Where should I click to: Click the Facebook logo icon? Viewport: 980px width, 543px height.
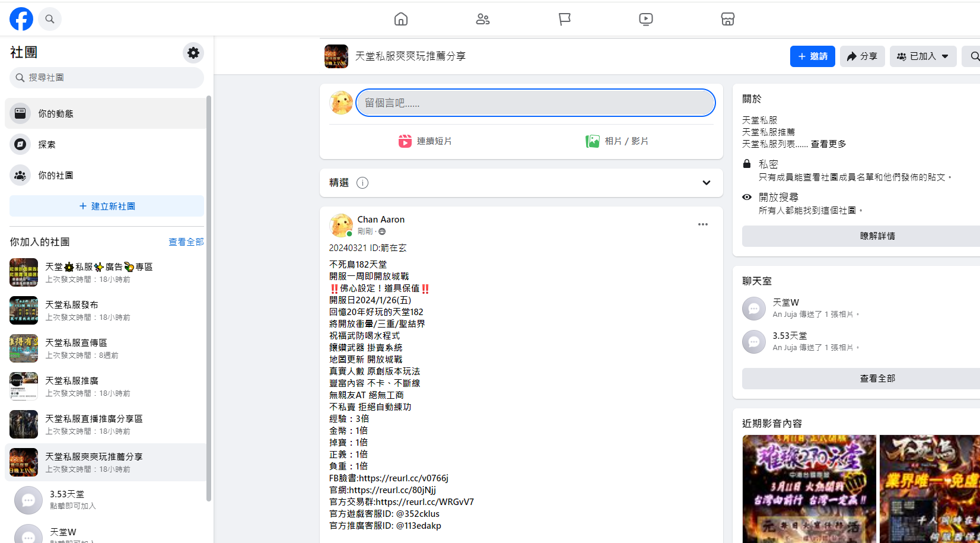click(x=21, y=19)
